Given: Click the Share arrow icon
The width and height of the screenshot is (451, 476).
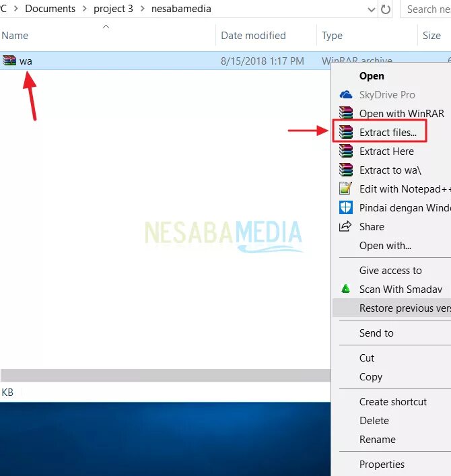Looking at the screenshot, I should pyautogui.click(x=345, y=226).
